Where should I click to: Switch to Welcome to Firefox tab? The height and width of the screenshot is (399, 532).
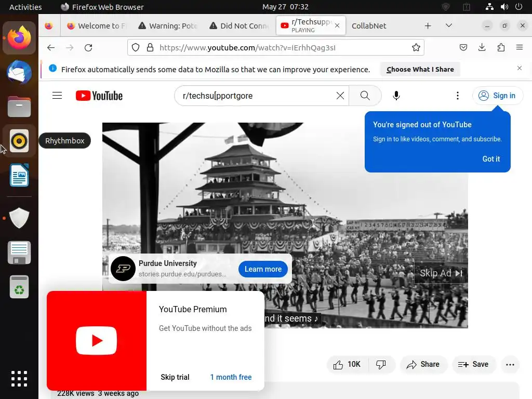[96, 26]
